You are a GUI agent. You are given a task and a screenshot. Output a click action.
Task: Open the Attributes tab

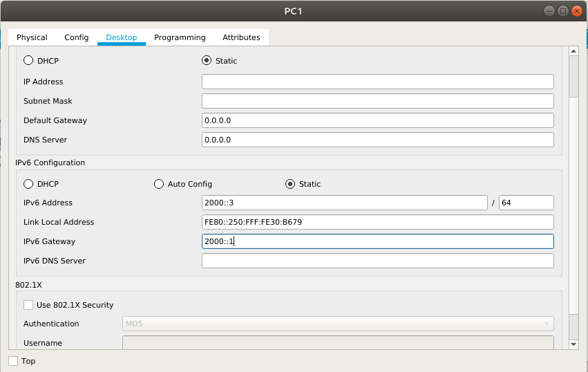click(242, 37)
